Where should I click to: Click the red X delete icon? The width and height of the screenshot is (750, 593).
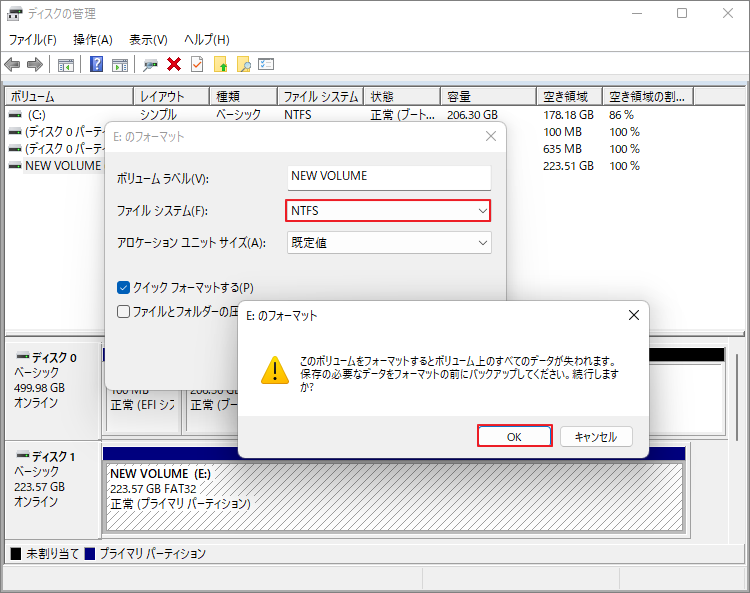(174, 64)
